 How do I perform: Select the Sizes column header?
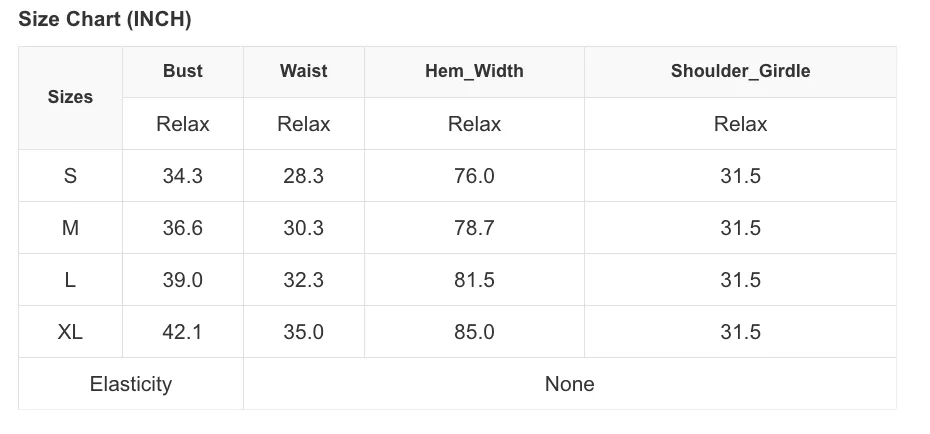click(x=70, y=97)
